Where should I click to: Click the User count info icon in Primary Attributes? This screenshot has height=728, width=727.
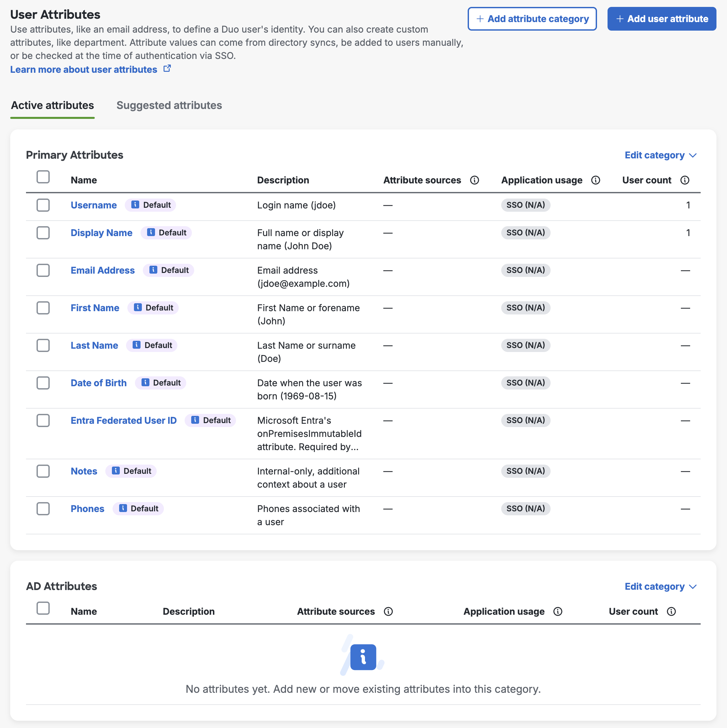pos(685,180)
